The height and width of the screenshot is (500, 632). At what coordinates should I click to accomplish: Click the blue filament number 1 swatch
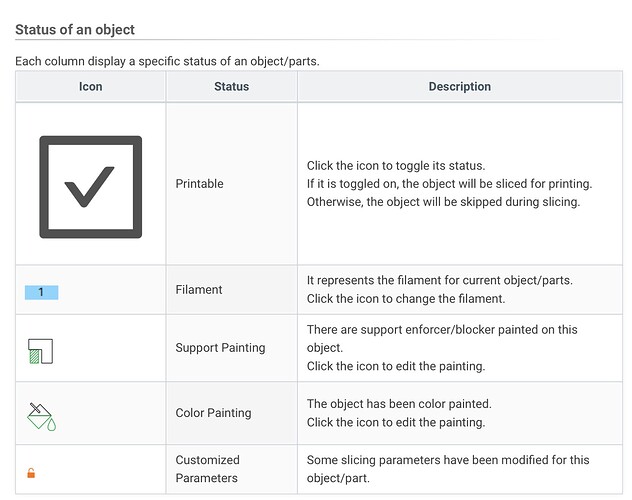point(42,293)
